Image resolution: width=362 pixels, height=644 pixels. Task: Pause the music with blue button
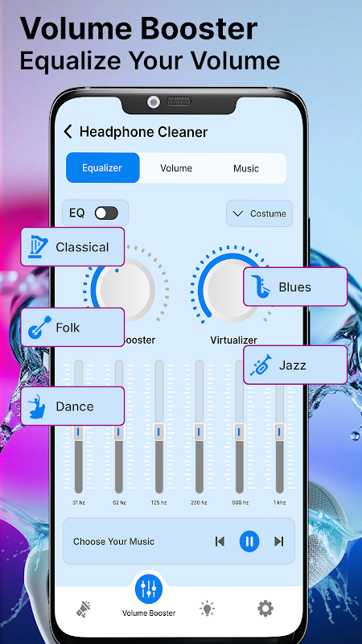pyautogui.click(x=249, y=541)
